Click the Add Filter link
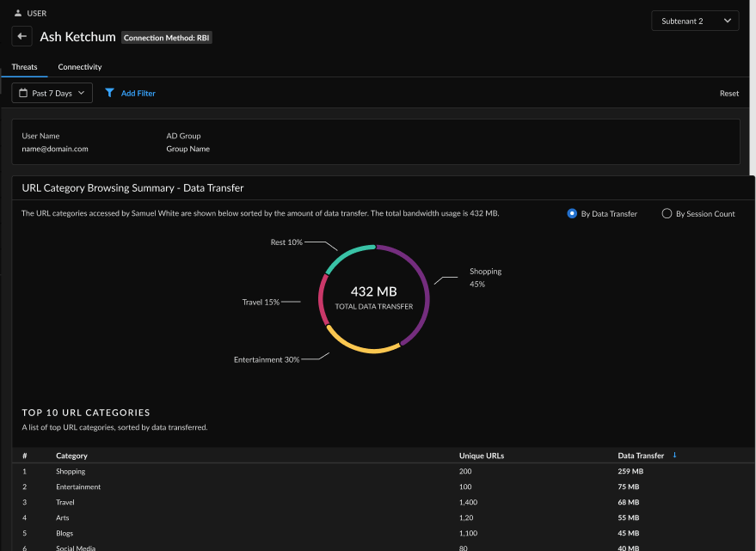The width and height of the screenshot is (756, 551). 138,93
